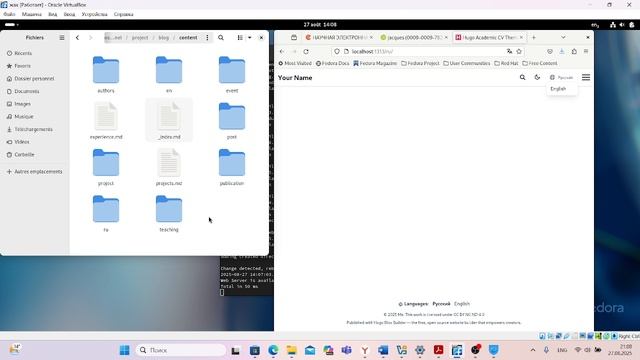Open Favoris in Files sidebar
Screen dimensions: 640x360
tap(22, 66)
